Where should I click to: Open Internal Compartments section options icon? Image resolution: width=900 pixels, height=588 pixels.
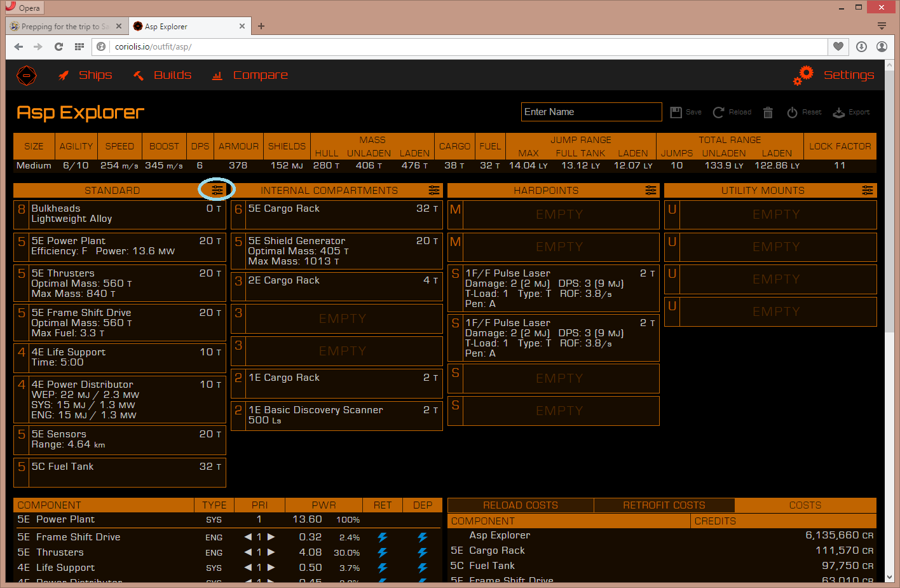pyautogui.click(x=434, y=190)
